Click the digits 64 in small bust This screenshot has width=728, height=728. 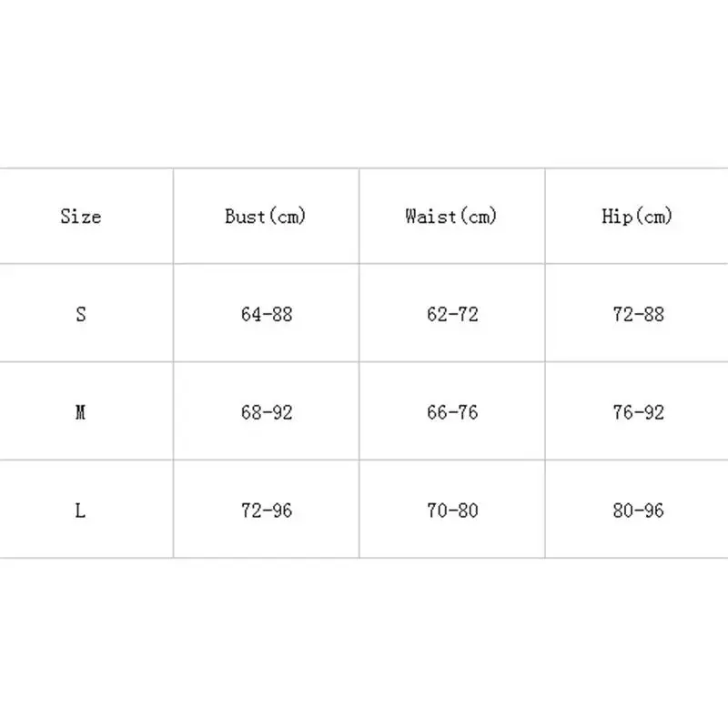[x=251, y=314]
